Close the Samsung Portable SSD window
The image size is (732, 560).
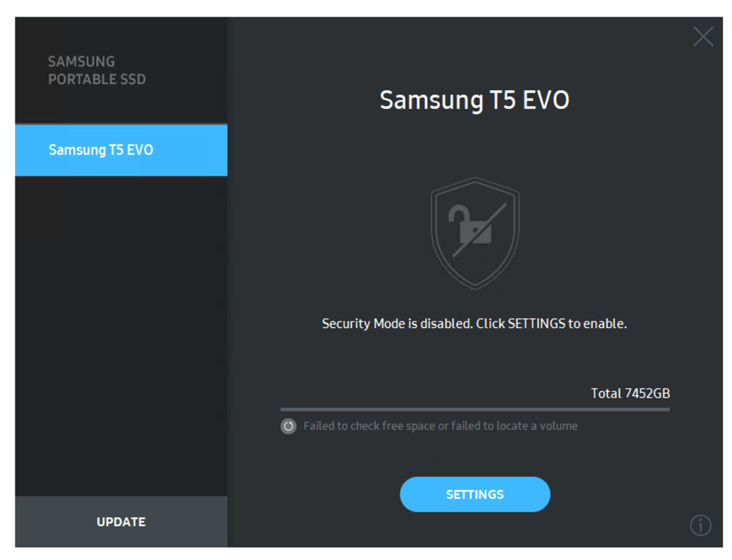pos(703,37)
